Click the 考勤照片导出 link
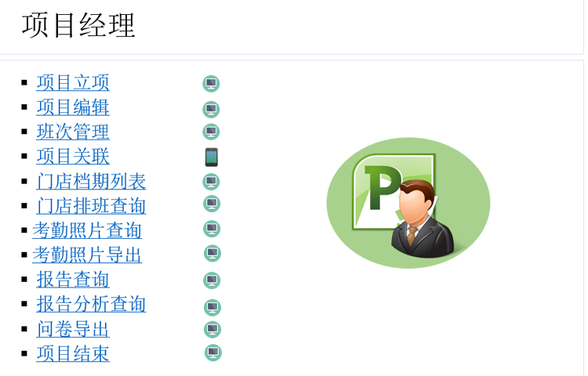This screenshot has height=376, width=588. pyautogui.click(x=87, y=255)
